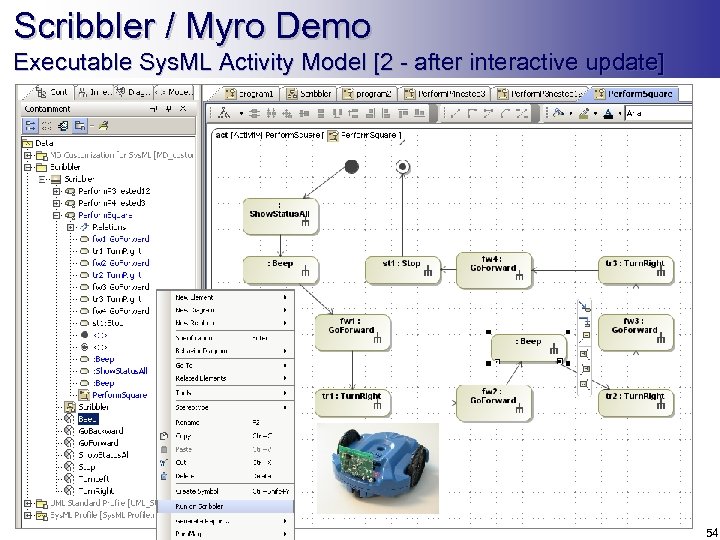Close the Containment panel
The width and height of the screenshot is (720, 540).
183,109
